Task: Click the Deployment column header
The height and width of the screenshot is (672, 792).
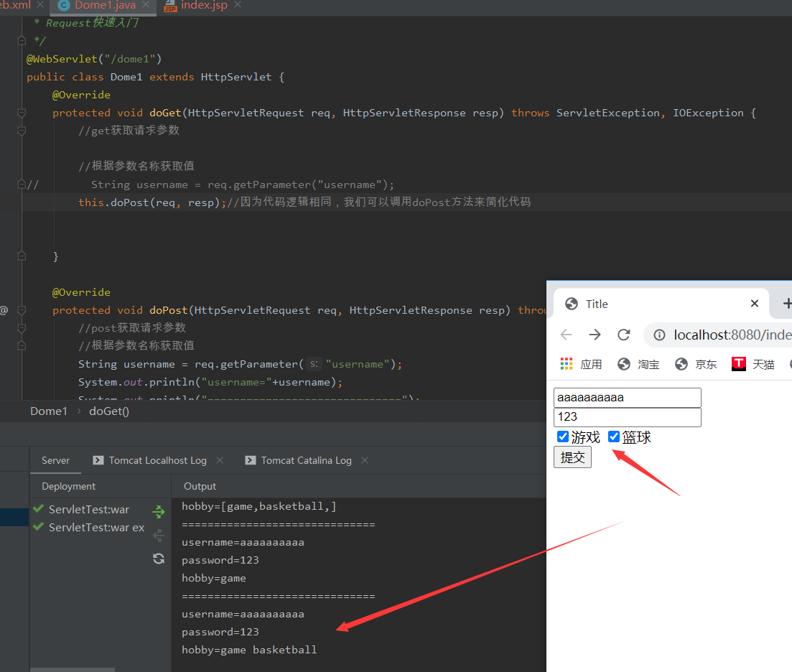Action: point(69,486)
